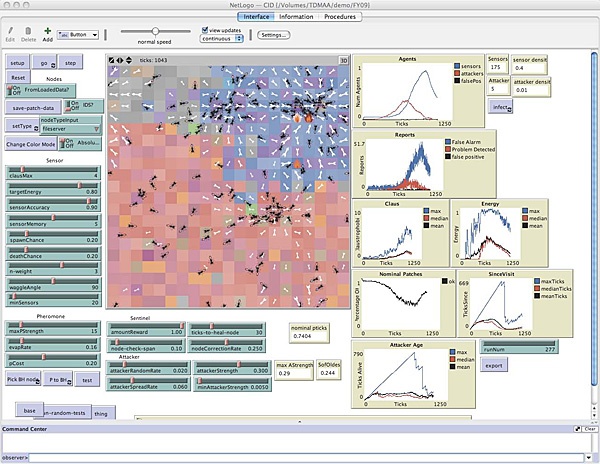Click the green Add plus icon

[x=47, y=31]
